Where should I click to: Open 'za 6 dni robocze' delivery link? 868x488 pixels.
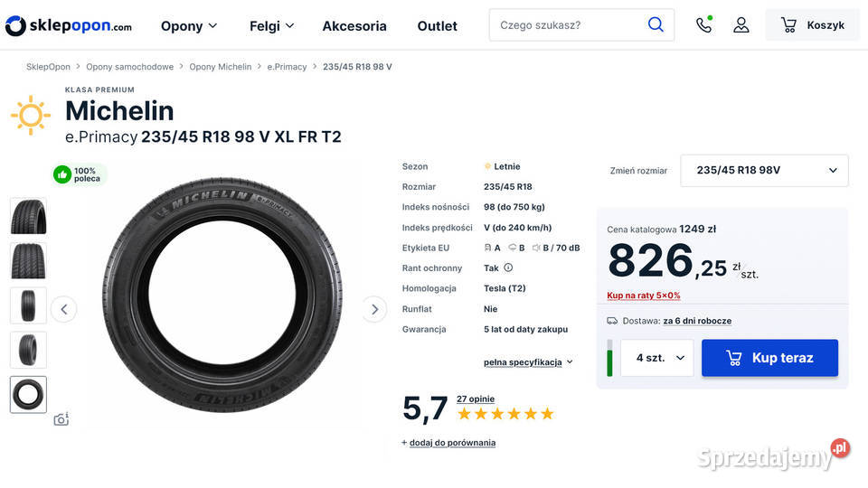point(697,321)
